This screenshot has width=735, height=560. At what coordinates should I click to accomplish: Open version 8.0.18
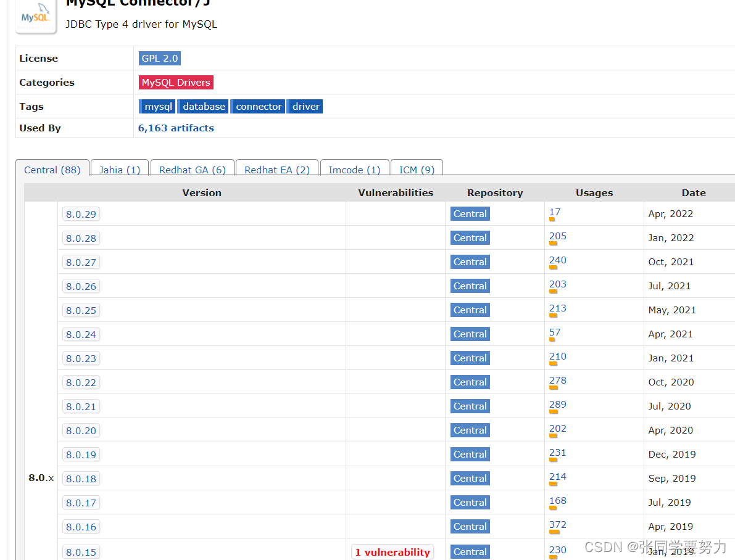pos(81,479)
